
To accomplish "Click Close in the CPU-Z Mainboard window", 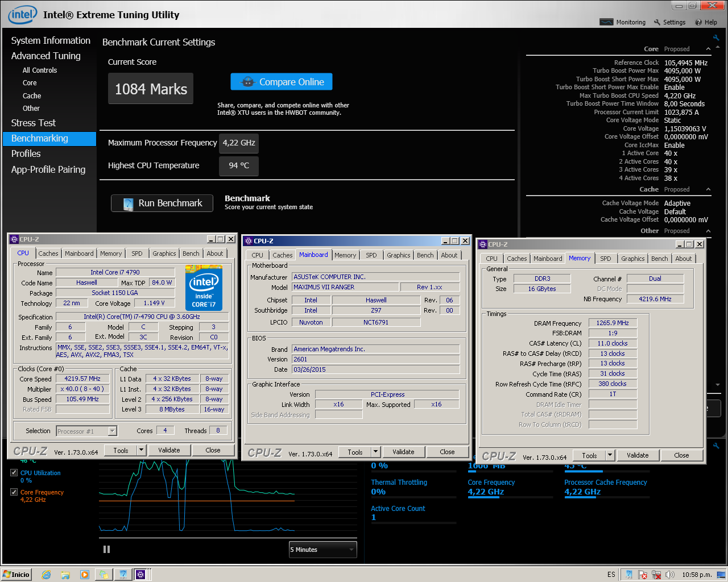I will pos(447,452).
